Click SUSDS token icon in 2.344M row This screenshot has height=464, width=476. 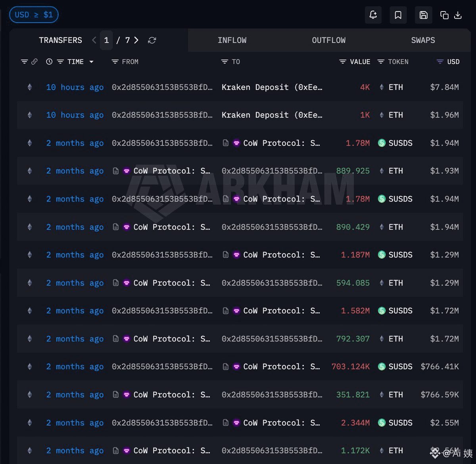pyautogui.click(x=382, y=423)
